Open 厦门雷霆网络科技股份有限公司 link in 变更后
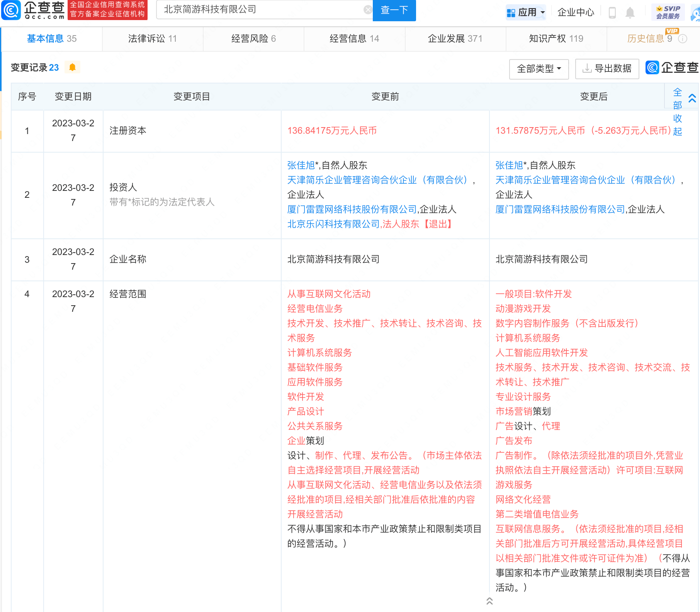Screen dimensions: 700x612 point(560,209)
